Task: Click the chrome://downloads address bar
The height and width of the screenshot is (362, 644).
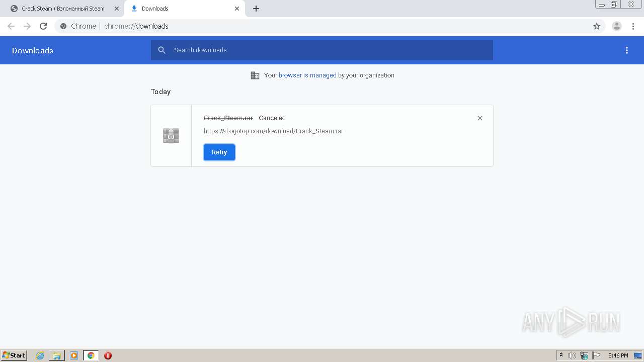Action: (x=322, y=26)
